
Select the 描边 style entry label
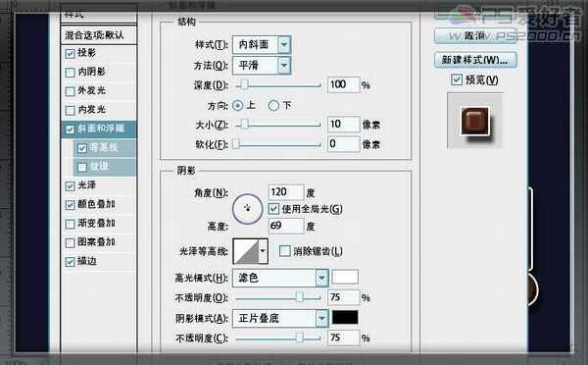click(x=87, y=261)
